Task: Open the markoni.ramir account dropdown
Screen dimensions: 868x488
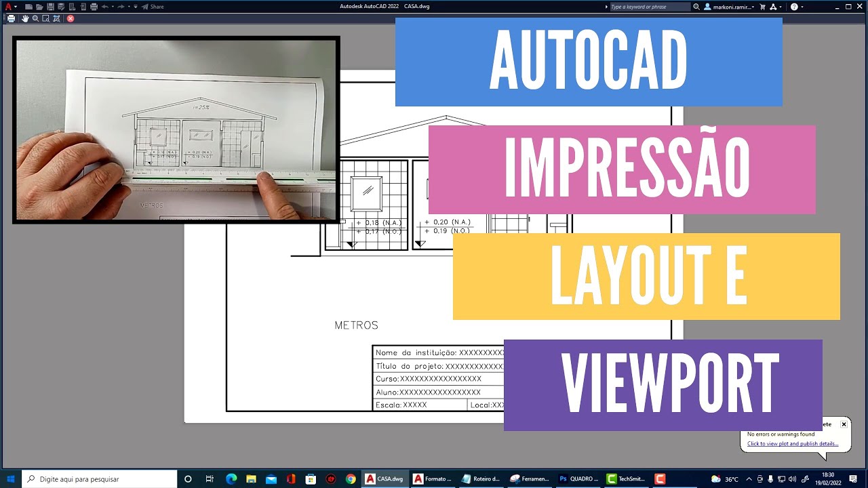Action: (x=730, y=7)
